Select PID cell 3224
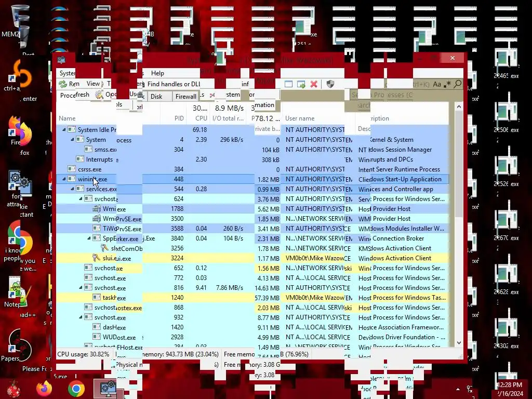532x399 pixels. click(x=177, y=258)
